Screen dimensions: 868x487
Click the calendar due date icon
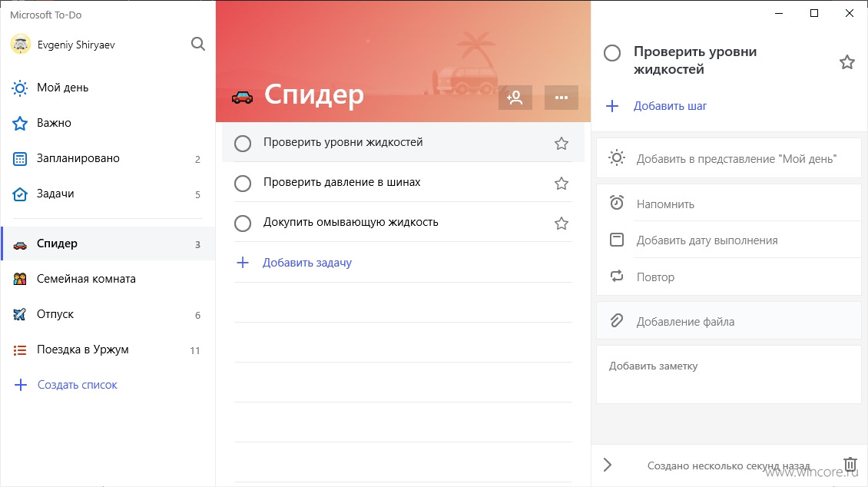[x=617, y=240]
